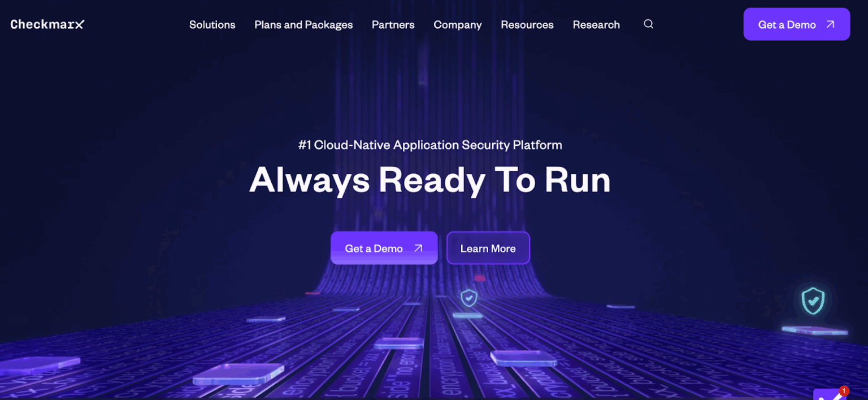Select Partners in the top navigation
This screenshot has width=868, height=400.
tap(393, 25)
